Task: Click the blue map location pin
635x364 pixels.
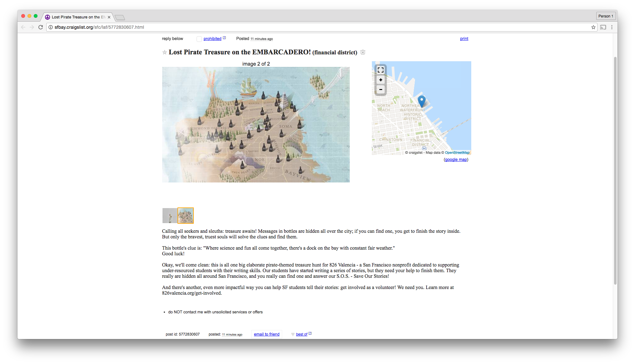Action: [x=422, y=101]
